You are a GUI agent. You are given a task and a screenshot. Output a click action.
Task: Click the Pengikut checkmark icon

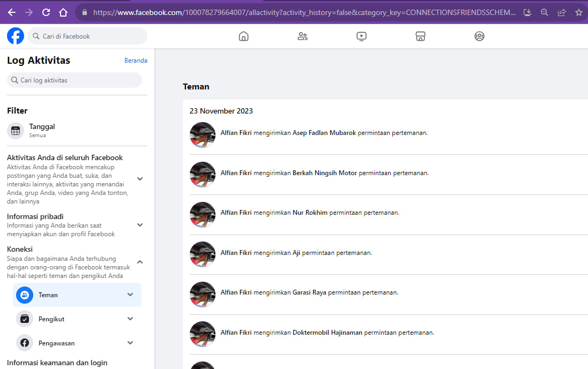point(24,319)
